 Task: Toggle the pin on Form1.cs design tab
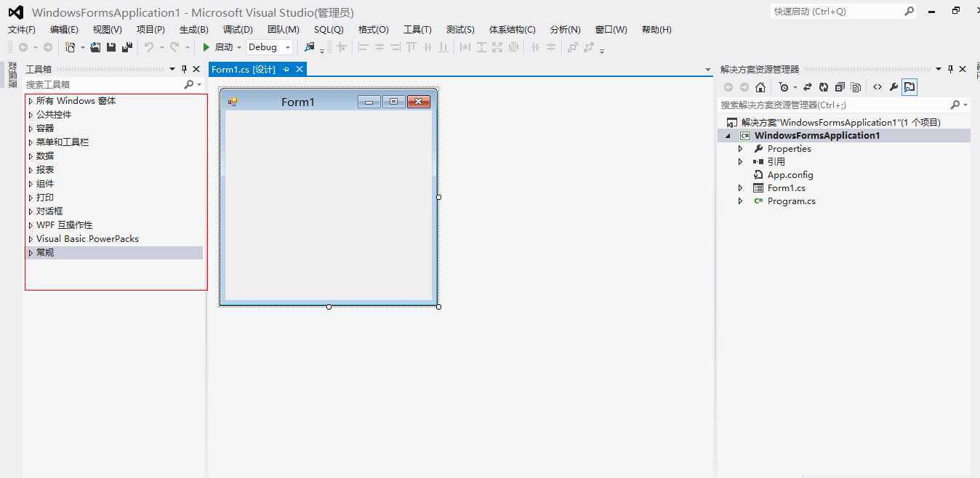point(286,69)
